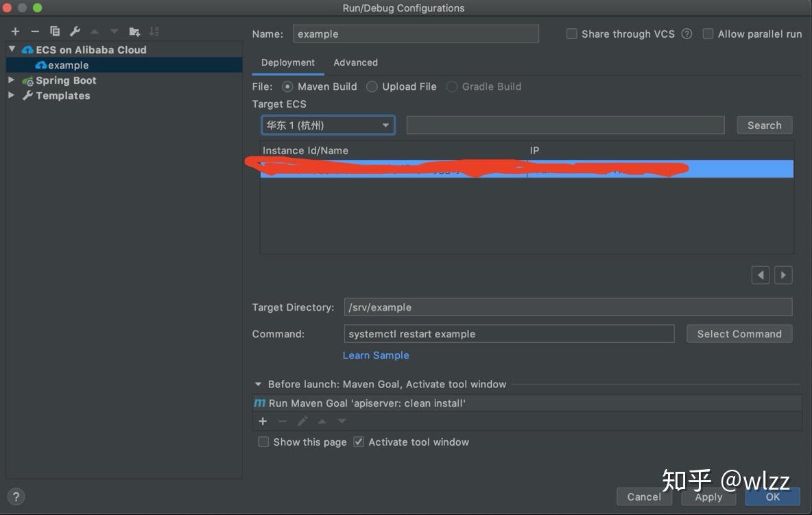Expand the Templates node
The height and width of the screenshot is (515, 812).
pos(12,95)
